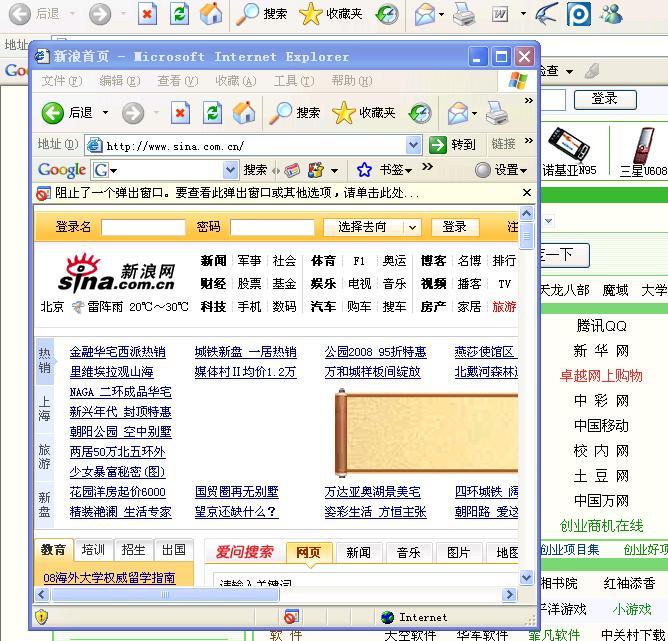Open 工具(T) menu
Viewport: 668px width, 641px height.
point(294,80)
